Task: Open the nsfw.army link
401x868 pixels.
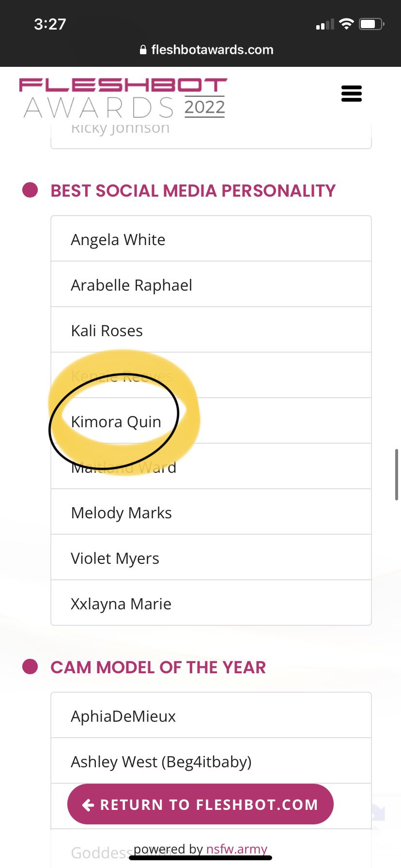Action: [x=237, y=849]
